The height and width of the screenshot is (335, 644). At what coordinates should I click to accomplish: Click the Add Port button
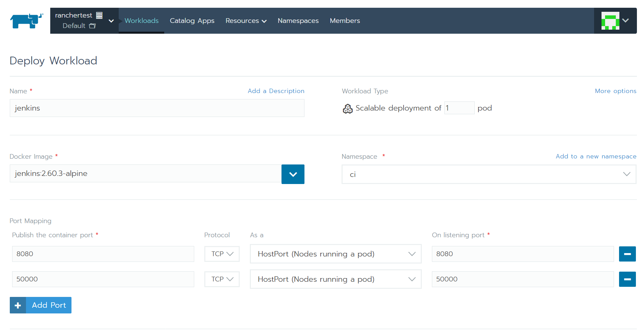[x=40, y=305]
